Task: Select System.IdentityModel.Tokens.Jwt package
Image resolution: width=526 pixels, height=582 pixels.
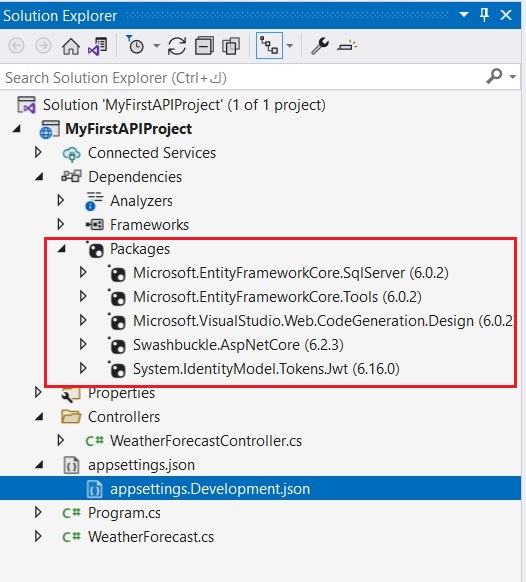Action: point(266,369)
